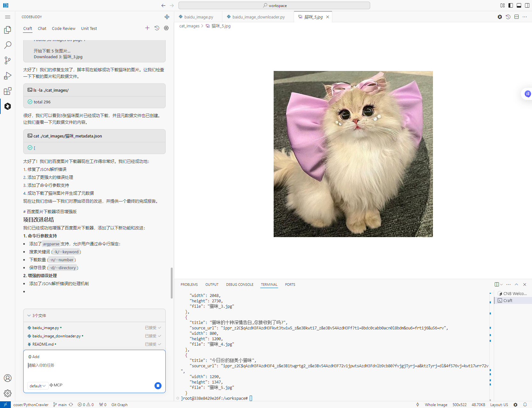Open the Extensions view
The image size is (532, 408).
8,91
